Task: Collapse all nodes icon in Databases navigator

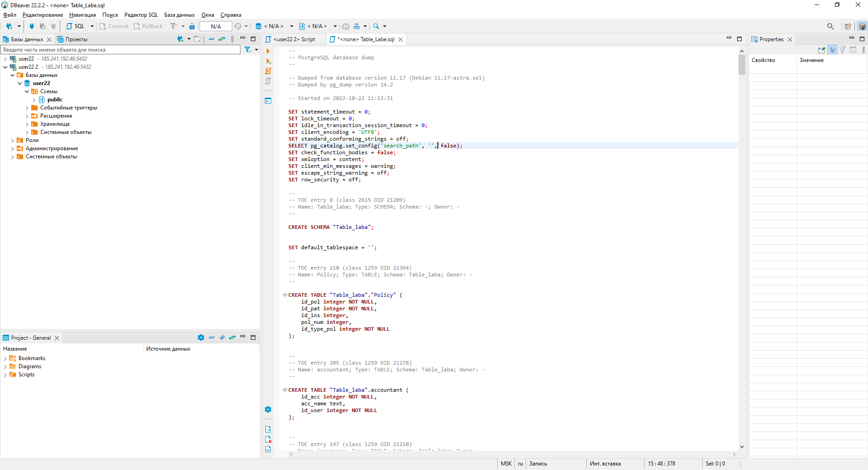Action: tap(211, 39)
